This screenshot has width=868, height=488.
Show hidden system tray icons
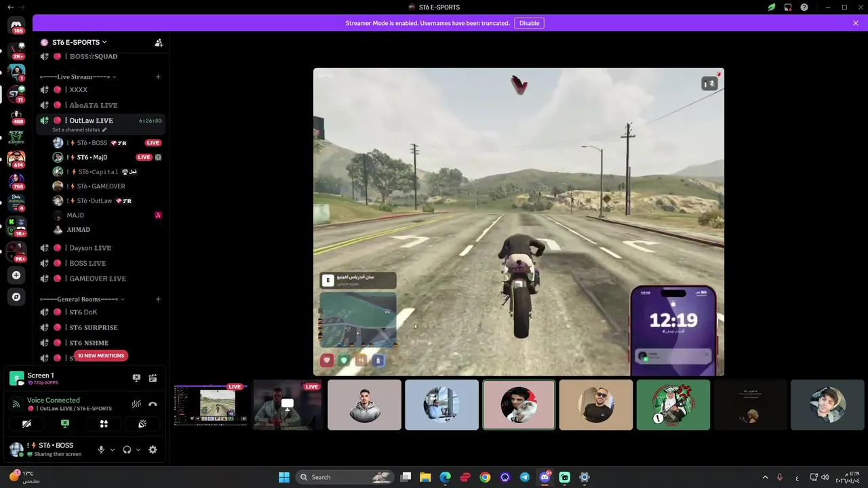(x=766, y=477)
